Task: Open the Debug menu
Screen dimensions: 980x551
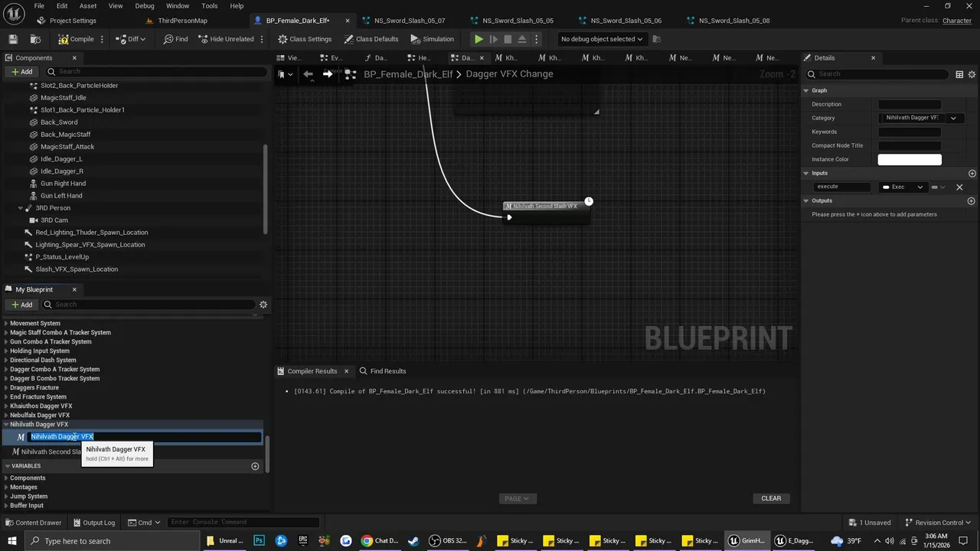Action: 145,5
